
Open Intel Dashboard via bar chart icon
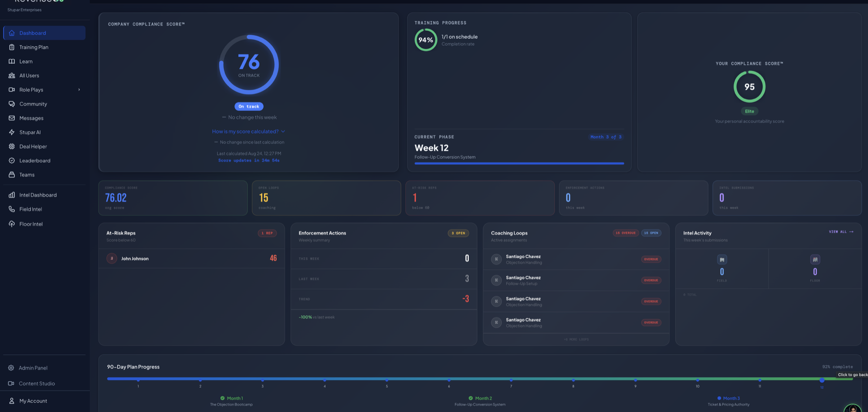[12, 195]
